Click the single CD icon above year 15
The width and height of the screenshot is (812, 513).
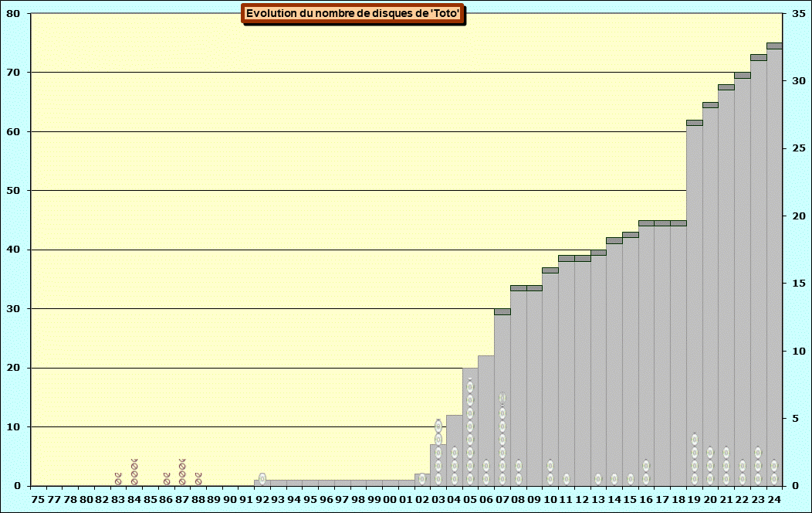pyautogui.click(x=631, y=479)
